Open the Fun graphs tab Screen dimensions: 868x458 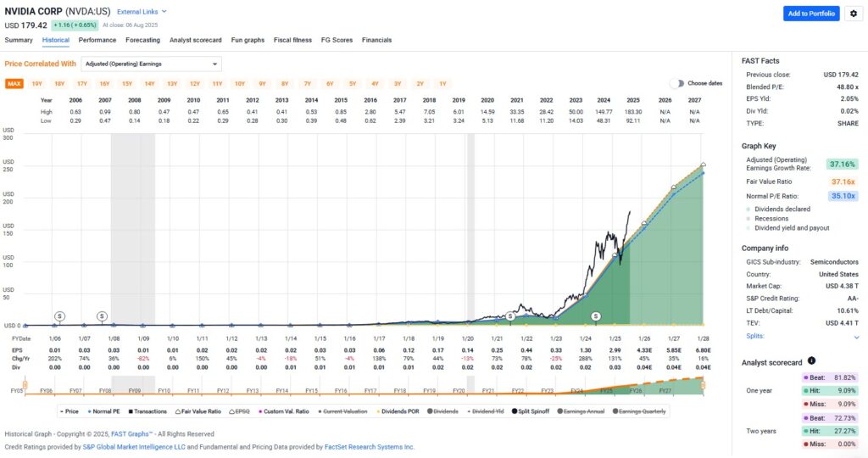pos(248,40)
